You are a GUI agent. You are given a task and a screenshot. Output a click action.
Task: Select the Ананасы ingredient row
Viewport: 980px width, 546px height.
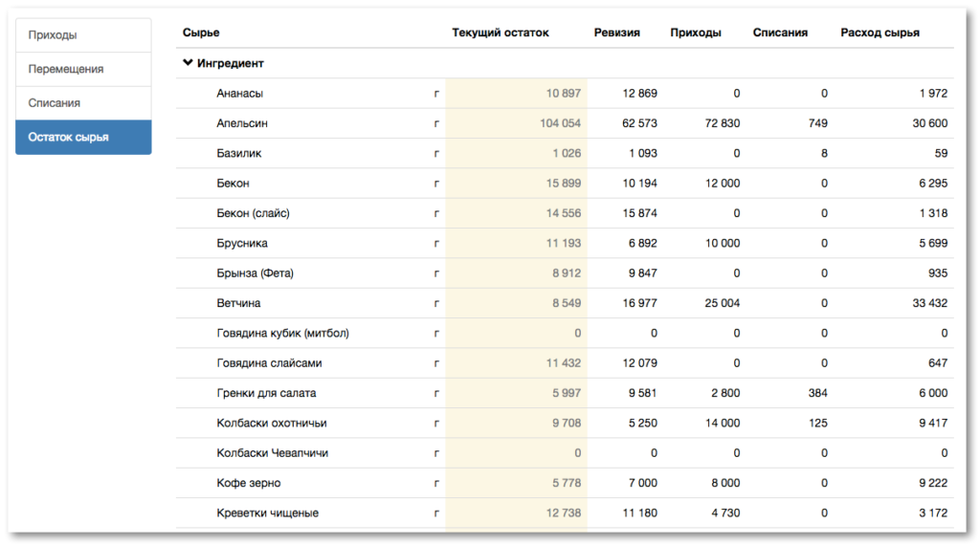565,93
